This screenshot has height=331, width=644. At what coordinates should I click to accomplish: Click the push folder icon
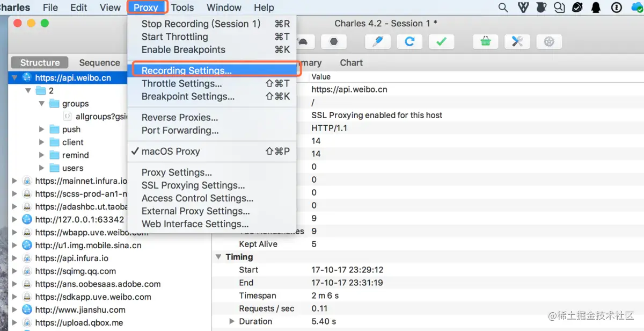[x=54, y=129]
